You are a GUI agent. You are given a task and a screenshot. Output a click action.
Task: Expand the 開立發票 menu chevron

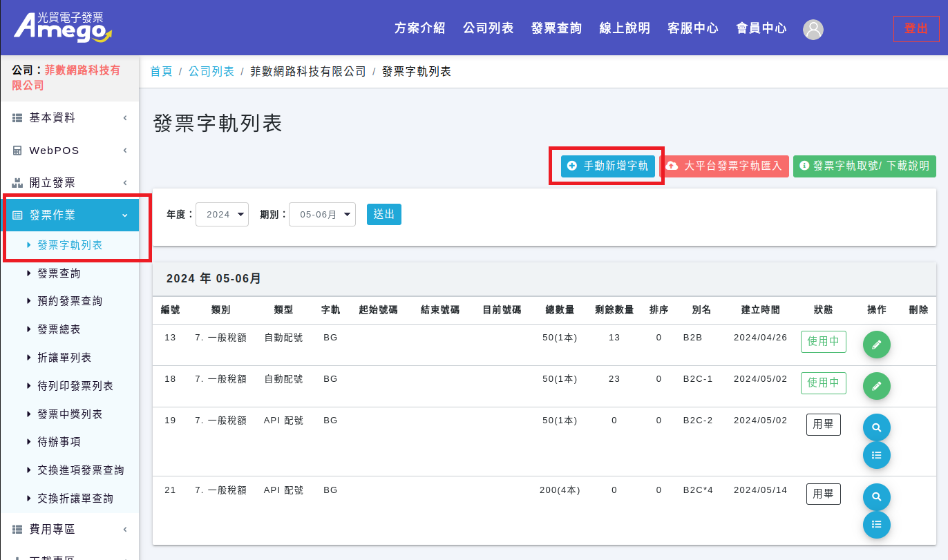click(x=125, y=183)
